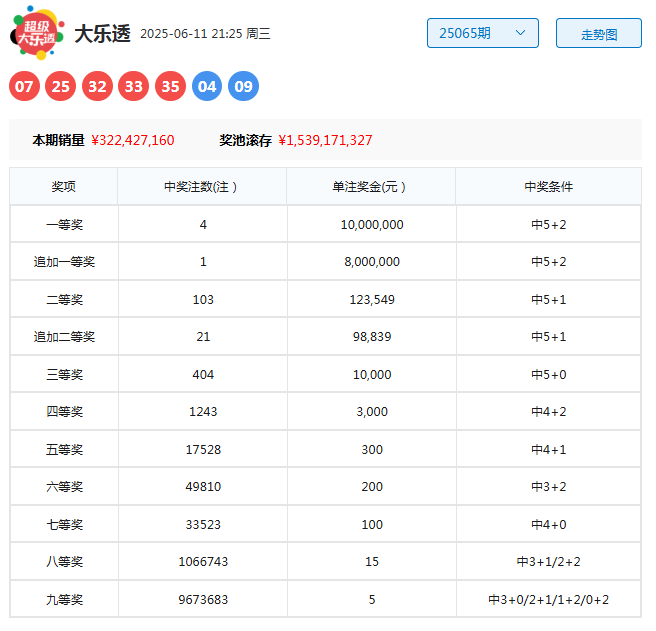Click the 追加一等奖 row label

click(64, 262)
